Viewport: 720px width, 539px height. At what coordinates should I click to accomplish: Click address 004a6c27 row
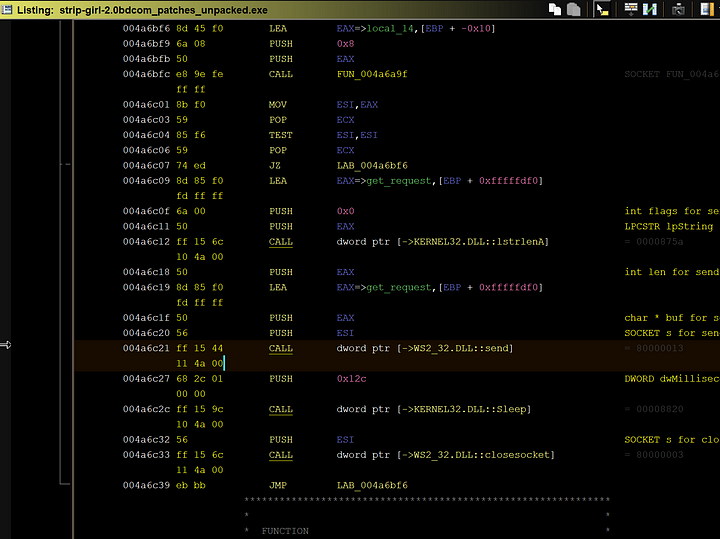[x=146, y=379]
